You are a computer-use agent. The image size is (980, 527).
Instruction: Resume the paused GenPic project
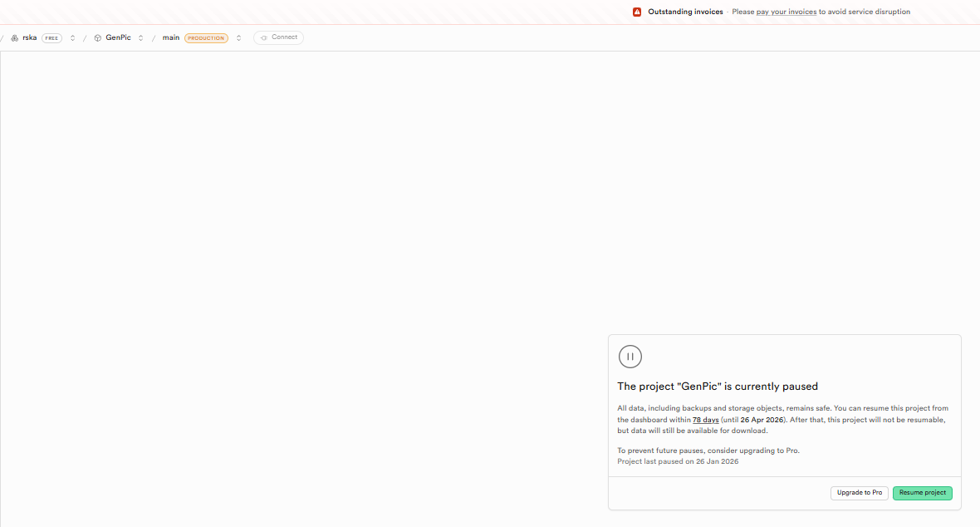pyautogui.click(x=923, y=493)
